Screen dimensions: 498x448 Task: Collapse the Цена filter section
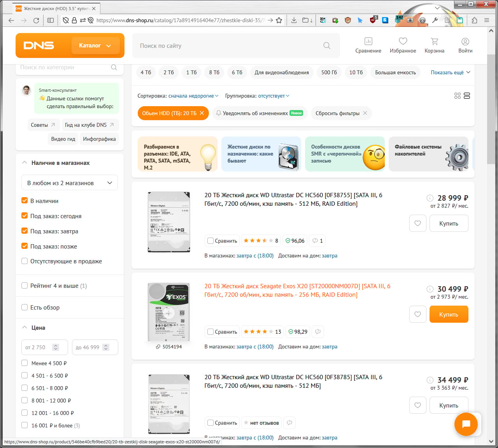(x=25, y=327)
